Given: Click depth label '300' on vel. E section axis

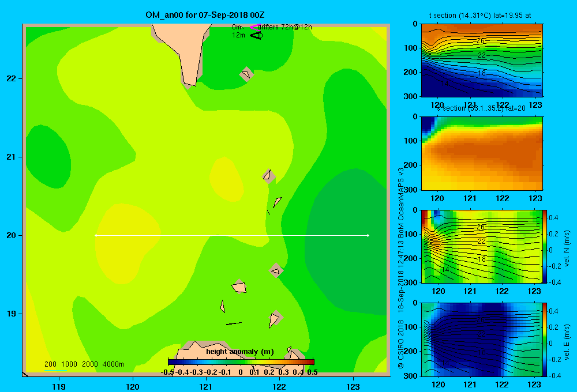Looking at the screenshot, I should [411, 376].
